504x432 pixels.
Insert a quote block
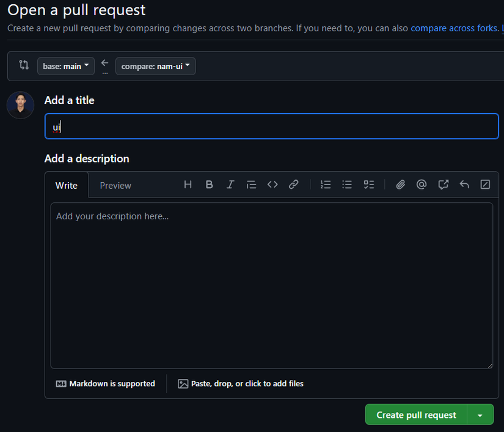pos(251,185)
